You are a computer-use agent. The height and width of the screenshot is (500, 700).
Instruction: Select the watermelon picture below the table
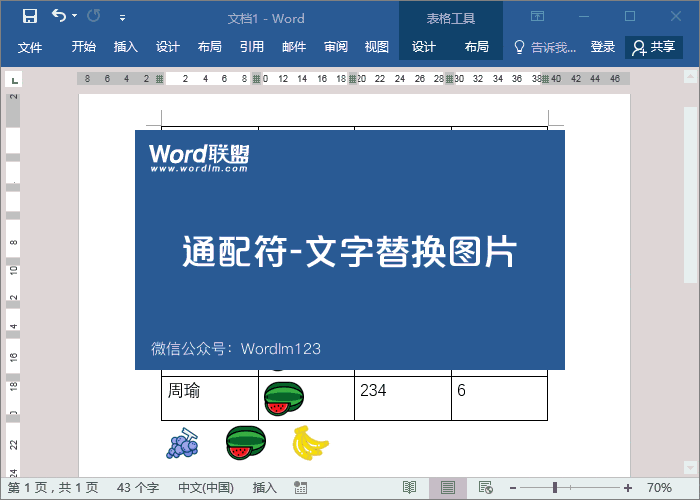246,443
